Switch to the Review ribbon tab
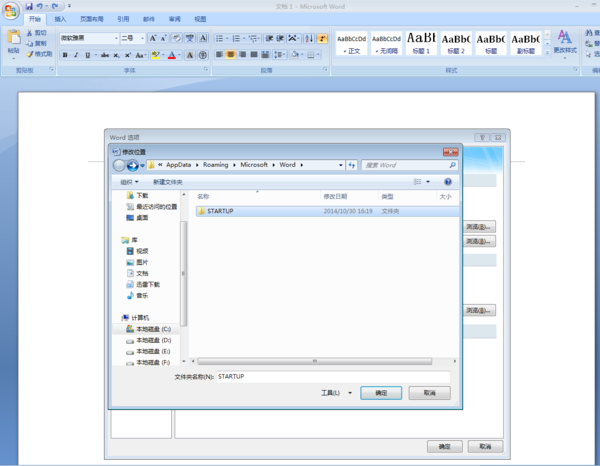 174,19
